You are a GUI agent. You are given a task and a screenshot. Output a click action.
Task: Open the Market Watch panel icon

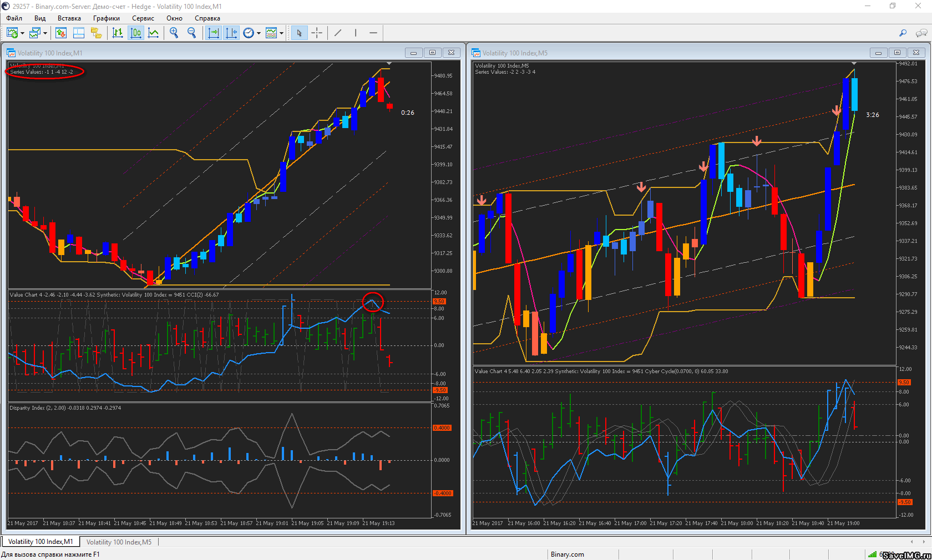(61, 33)
